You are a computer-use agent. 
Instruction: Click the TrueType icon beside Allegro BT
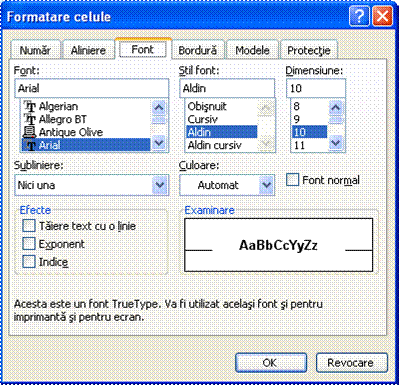[x=30, y=119]
